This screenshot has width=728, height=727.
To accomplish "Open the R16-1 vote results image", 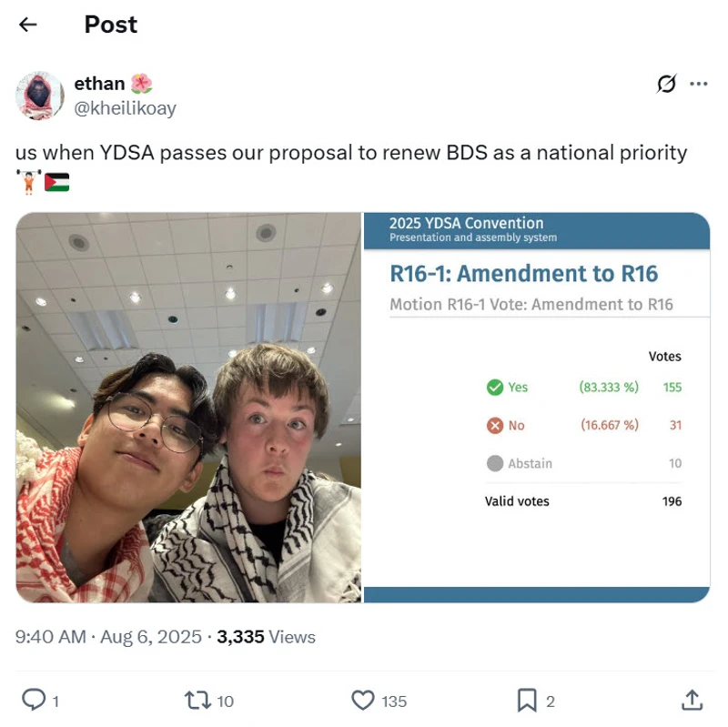I will point(537,408).
